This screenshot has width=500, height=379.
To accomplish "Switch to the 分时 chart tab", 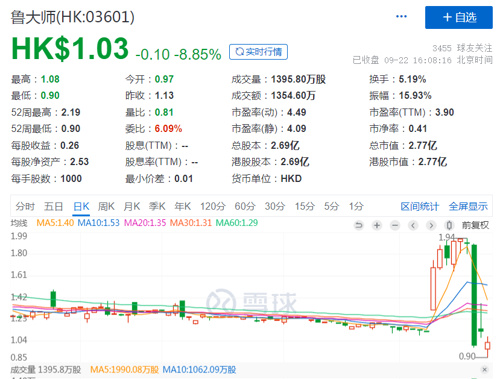I will pos(25,206).
